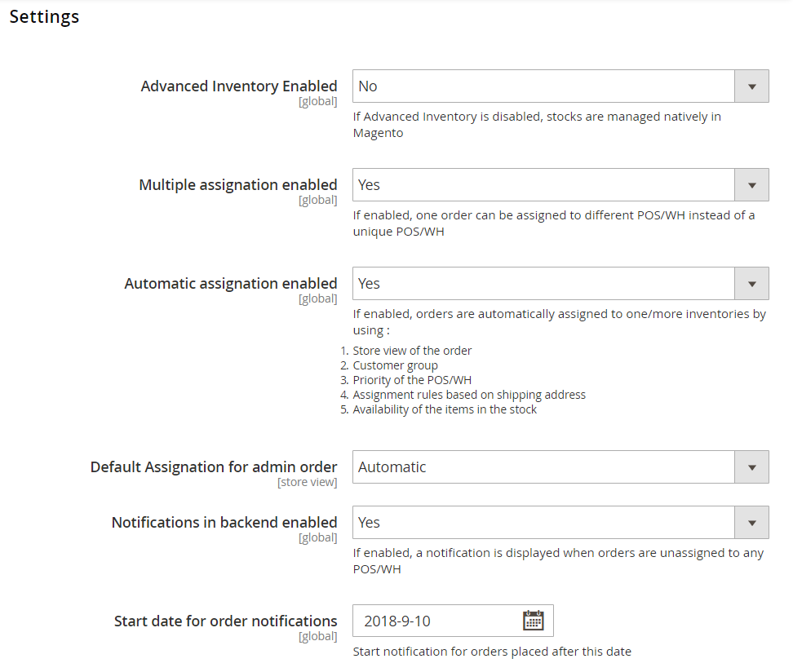The height and width of the screenshot is (672, 793).
Task: Open the Automatic assignation enabled dropdown arrow
Action: (751, 284)
